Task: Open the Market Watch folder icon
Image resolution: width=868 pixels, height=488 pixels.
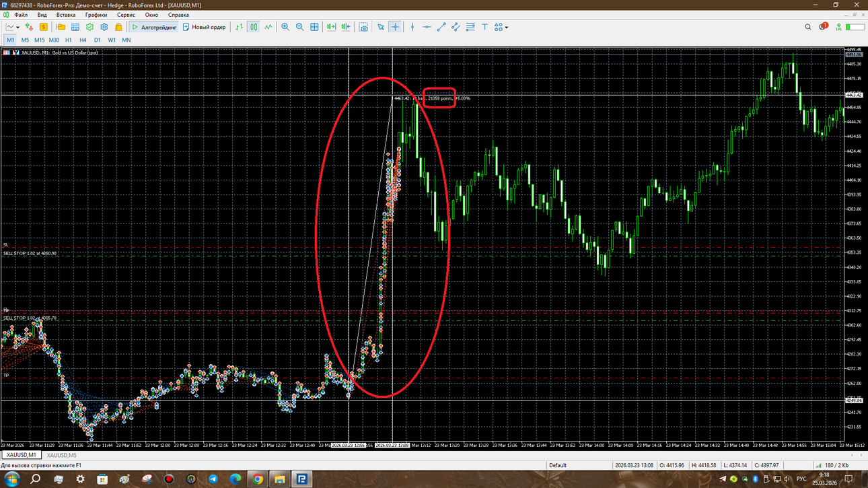Action: pos(61,27)
